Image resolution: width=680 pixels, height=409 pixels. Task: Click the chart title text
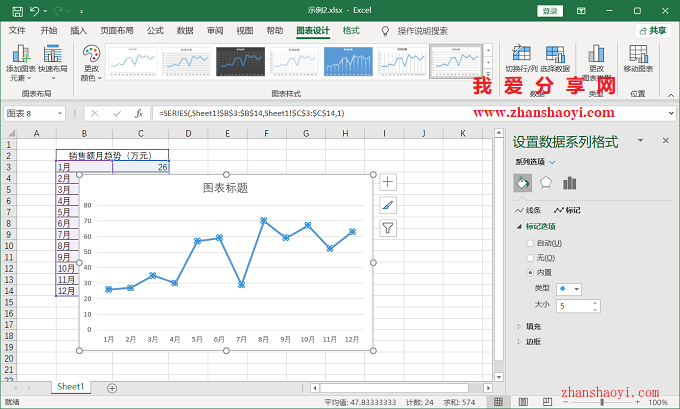pos(226,188)
